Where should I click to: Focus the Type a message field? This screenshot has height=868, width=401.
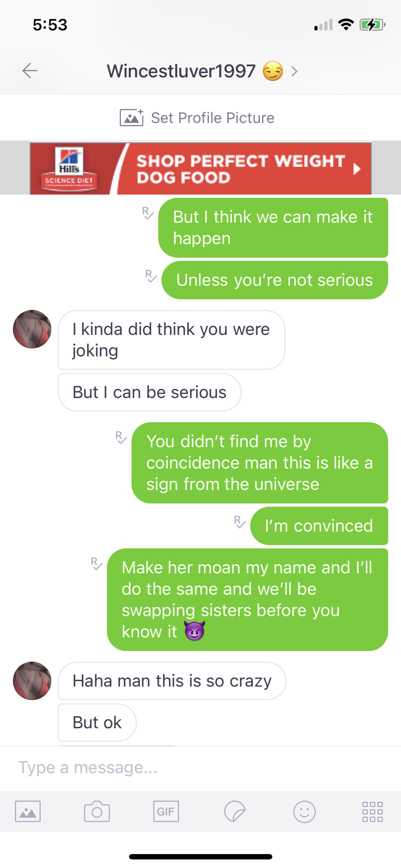(x=200, y=768)
